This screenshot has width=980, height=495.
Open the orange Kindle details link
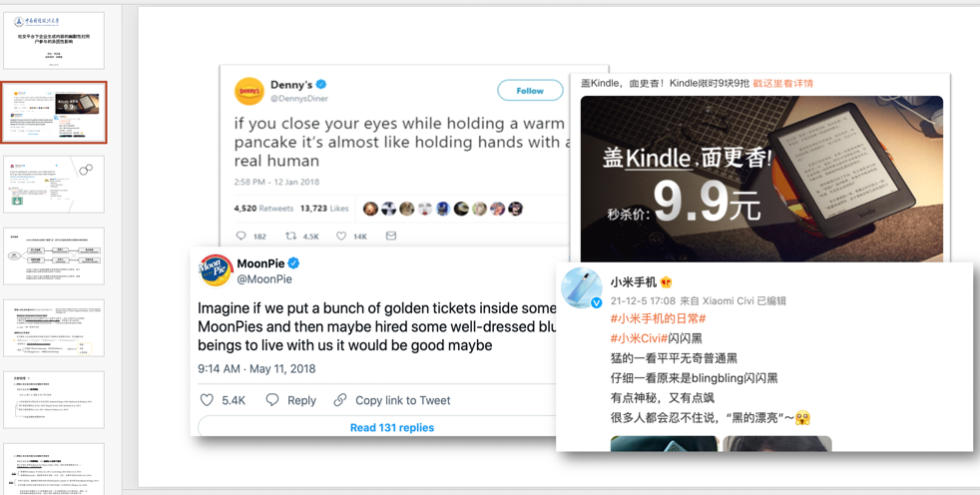click(782, 83)
